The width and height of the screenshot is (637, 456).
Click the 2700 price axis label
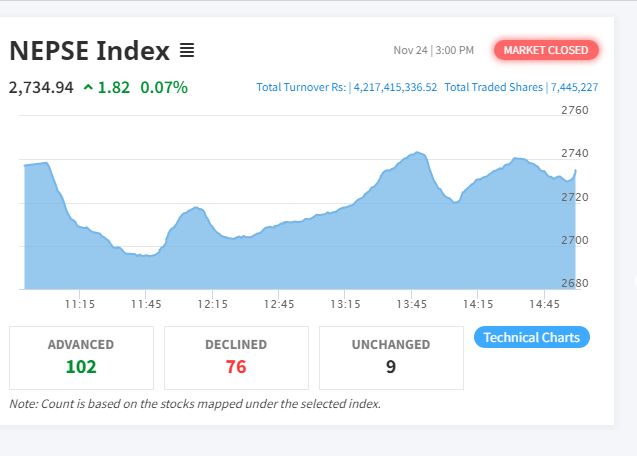pos(574,240)
